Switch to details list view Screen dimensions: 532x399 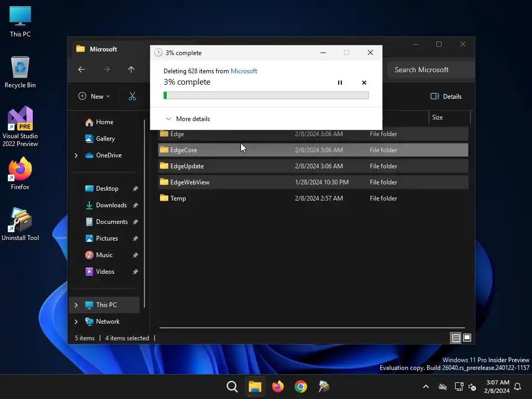coord(456,338)
